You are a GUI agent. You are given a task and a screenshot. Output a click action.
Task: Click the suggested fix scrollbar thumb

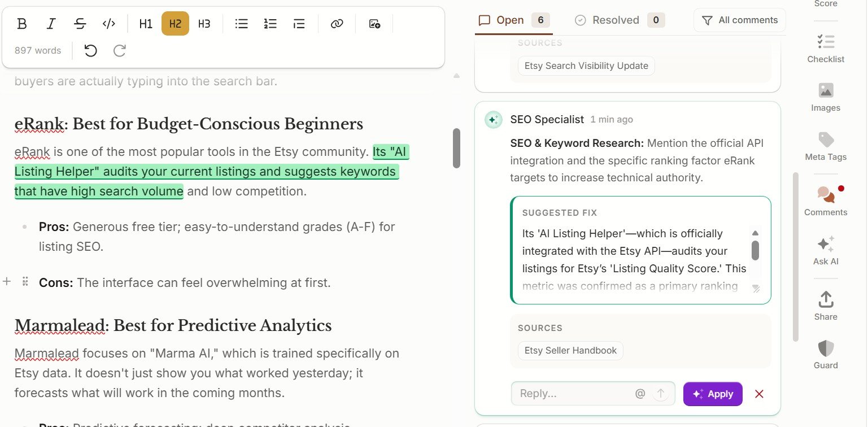[x=755, y=250]
